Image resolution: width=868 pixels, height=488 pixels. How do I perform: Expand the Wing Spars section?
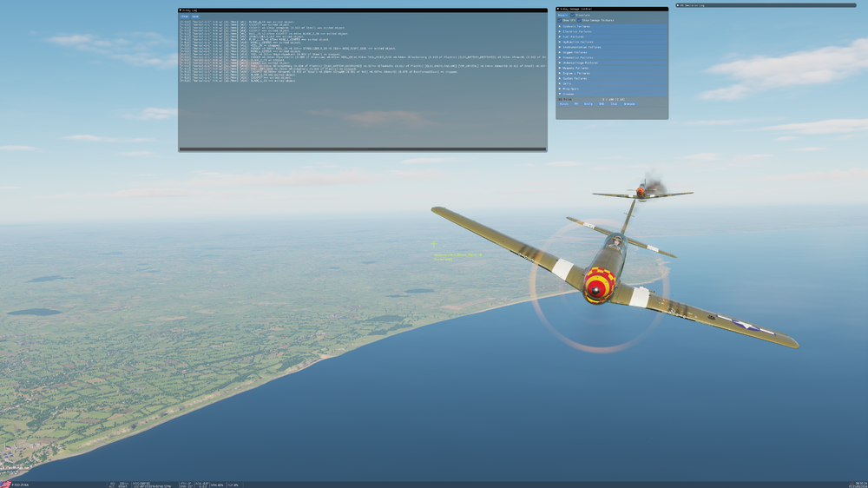pos(612,89)
